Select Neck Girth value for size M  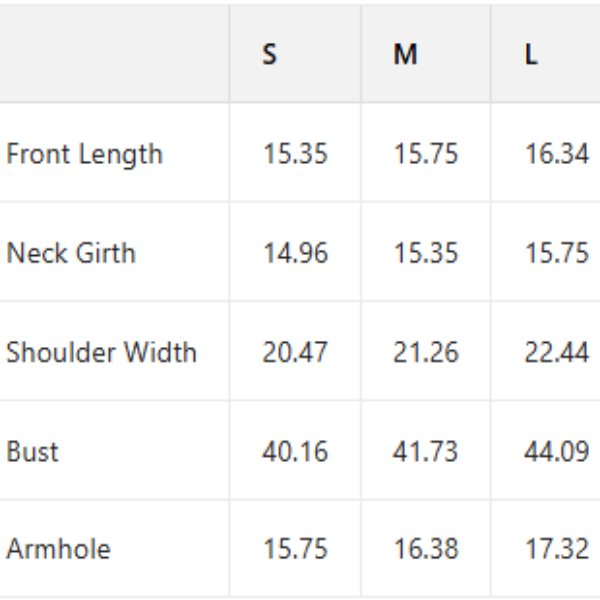(425, 253)
